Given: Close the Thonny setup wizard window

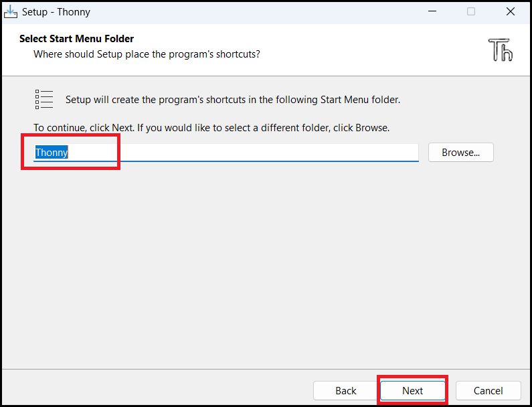Looking at the screenshot, I should click(511, 11).
